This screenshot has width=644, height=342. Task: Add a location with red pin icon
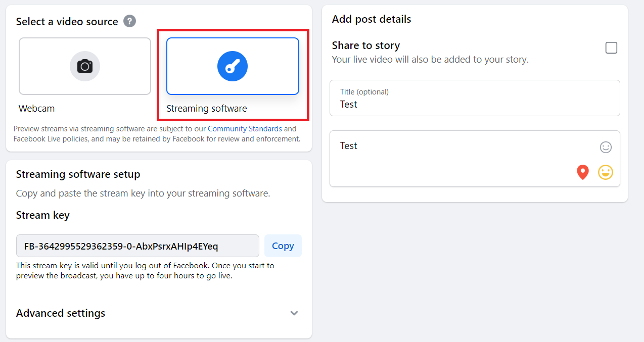tap(583, 172)
